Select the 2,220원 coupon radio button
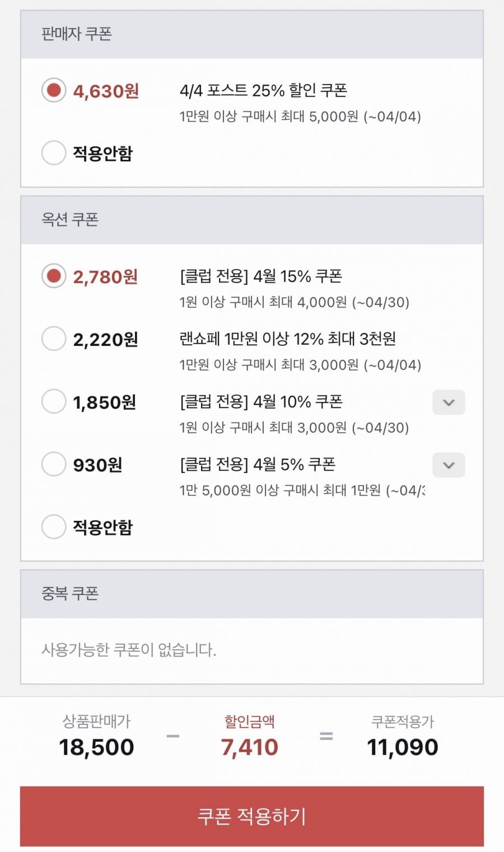504x852 pixels. click(54, 339)
